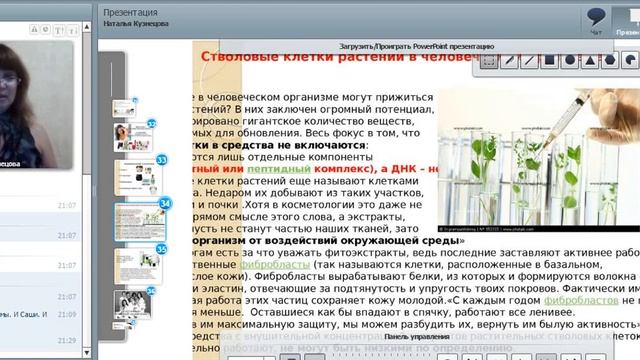The height and width of the screenshot is (360, 640).
Task: Click the chat vertical scrollbar thumb
Action: click(x=87, y=104)
